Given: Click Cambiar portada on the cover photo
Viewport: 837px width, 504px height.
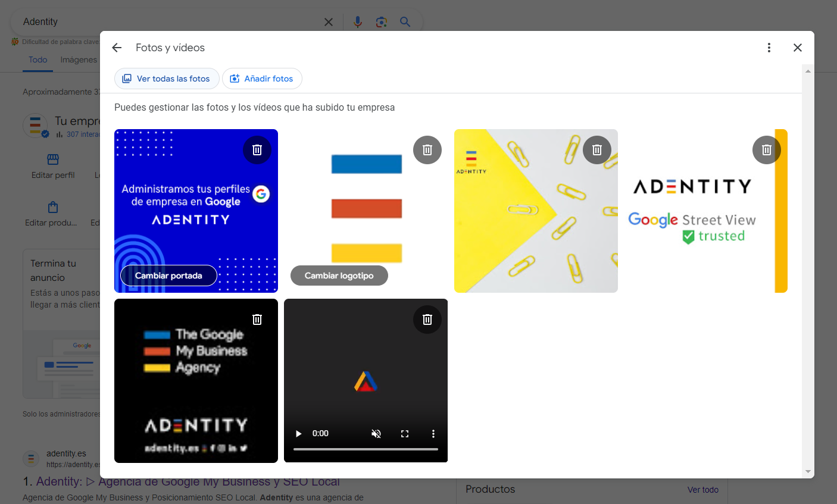Looking at the screenshot, I should point(168,276).
